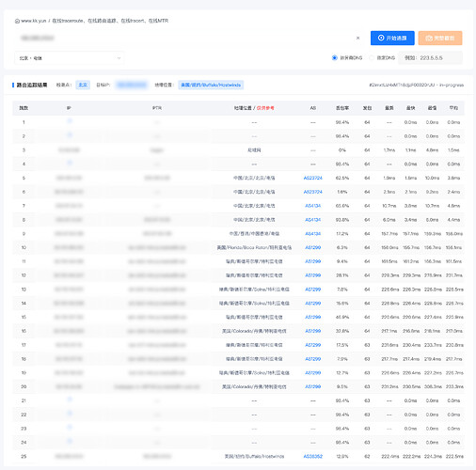Viewport: 476px width, 470px height.
Task: Click the orange screenshot button
Action: point(440,39)
